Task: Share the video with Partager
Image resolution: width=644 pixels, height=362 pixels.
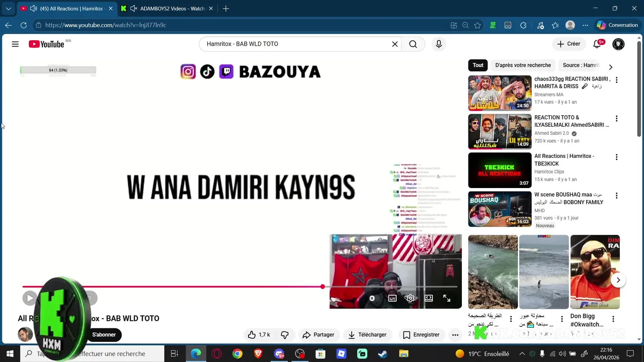Action: pyautogui.click(x=318, y=334)
